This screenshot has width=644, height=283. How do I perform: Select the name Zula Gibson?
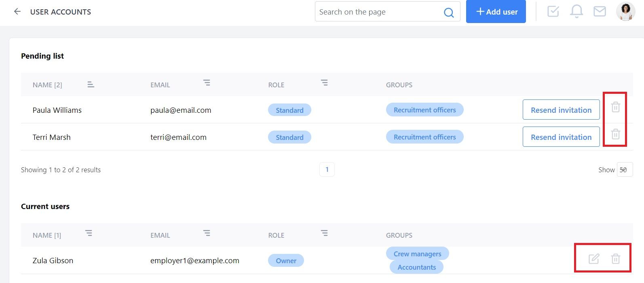53,261
